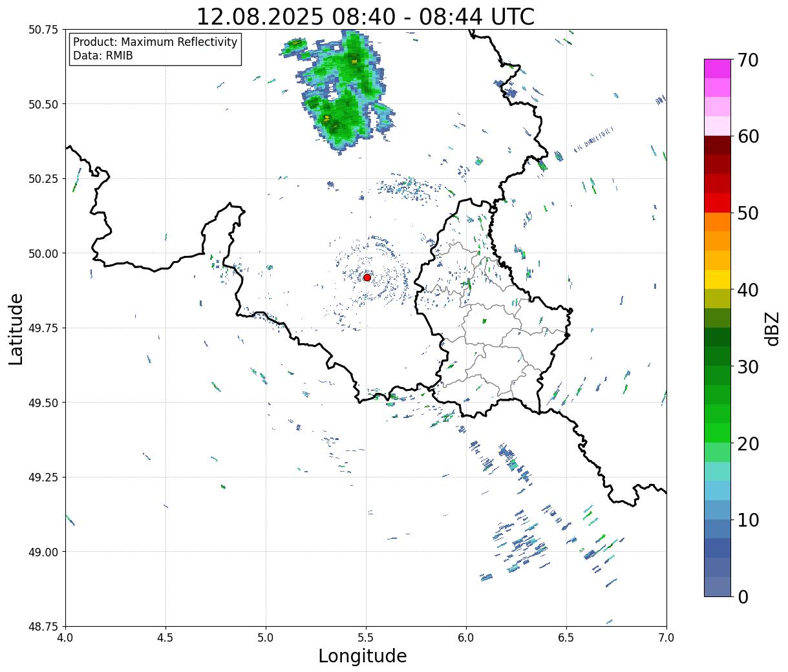This screenshot has height=672, width=788.
Task: Click the longitude tick label 7.0
Action: (666, 638)
